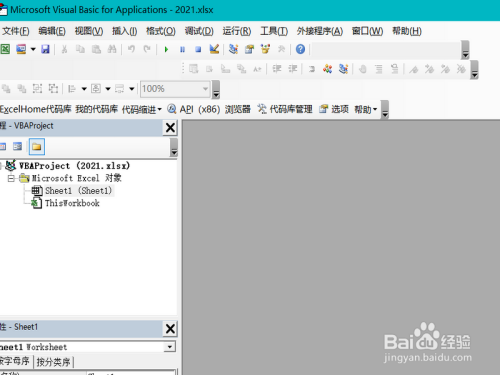
Task: Click the Undo arrow icon
Action: [131, 49]
